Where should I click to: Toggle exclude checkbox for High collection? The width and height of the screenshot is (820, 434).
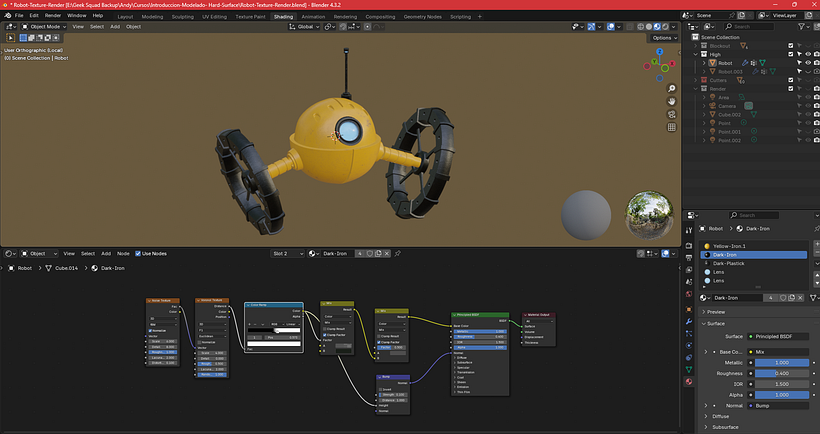pyautogui.click(x=791, y=54)
